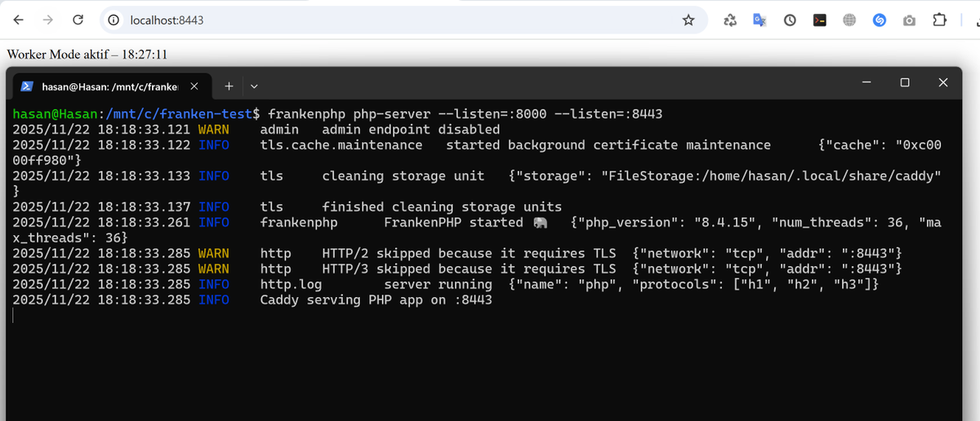
Task: Go forward in browser history
Action: [x=48, y=20]
